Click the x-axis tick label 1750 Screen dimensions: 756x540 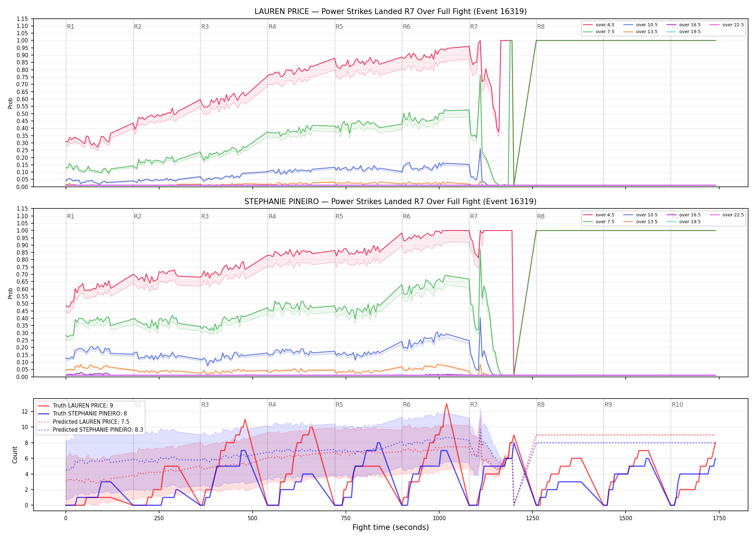[719, 518]
